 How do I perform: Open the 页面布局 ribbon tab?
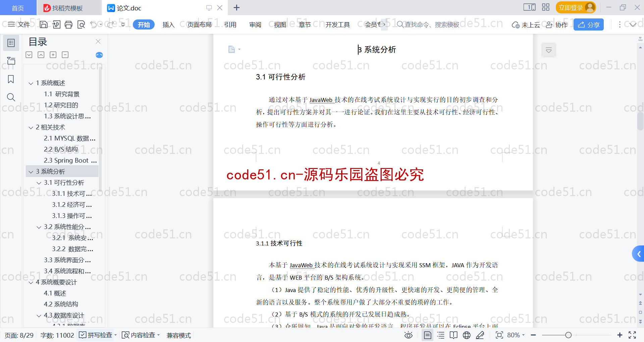(x=199, y=24)
